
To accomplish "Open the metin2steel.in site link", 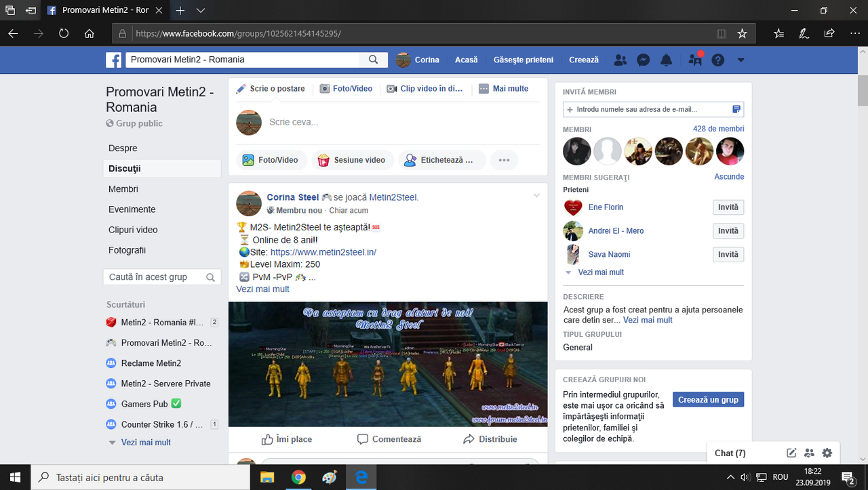I will [x=323, y=252].
